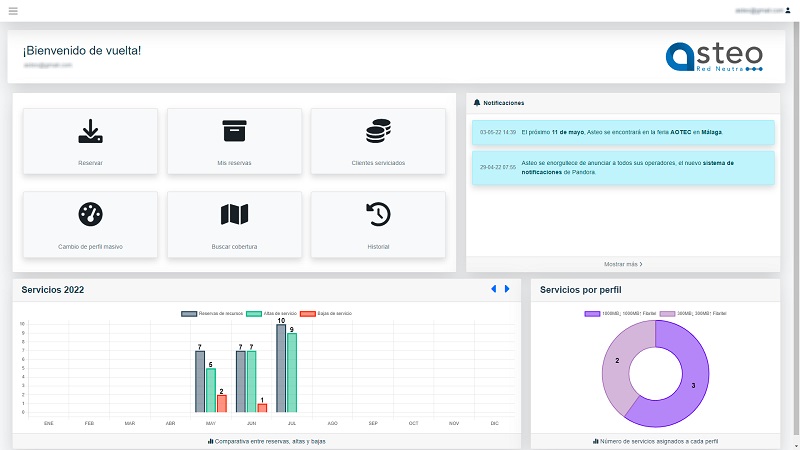Open Mis reservas archive box icon
Viewport: 800px width, 450px height.
click(234, 131)
